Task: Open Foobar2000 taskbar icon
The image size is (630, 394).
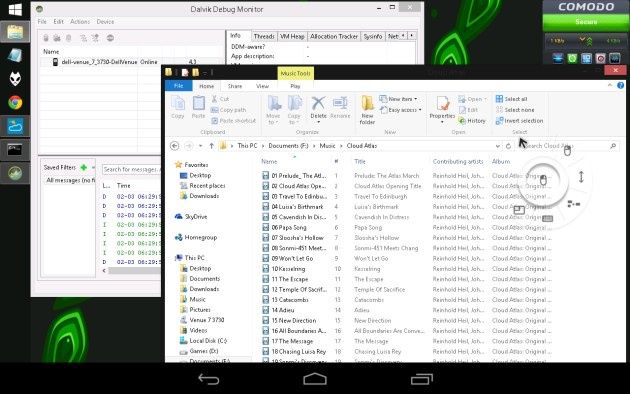Action: pos(15,79)
